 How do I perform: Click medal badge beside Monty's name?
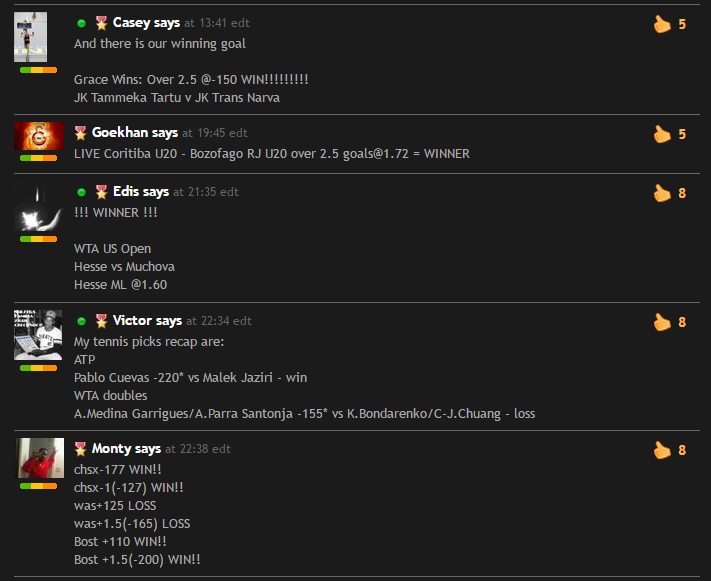point(80,449)
